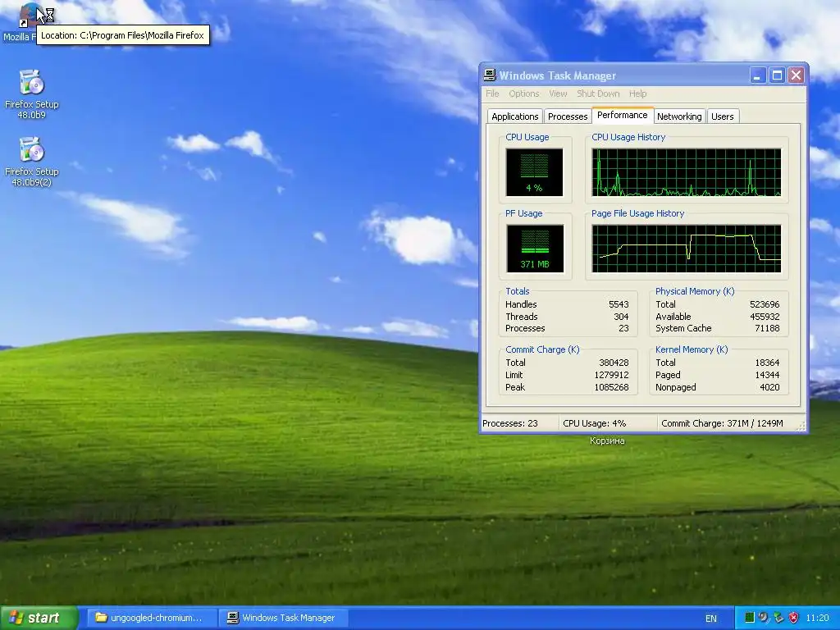840x630 pixels.
Task: Open the Help menu in Task Manager
Action: (637, 94)
